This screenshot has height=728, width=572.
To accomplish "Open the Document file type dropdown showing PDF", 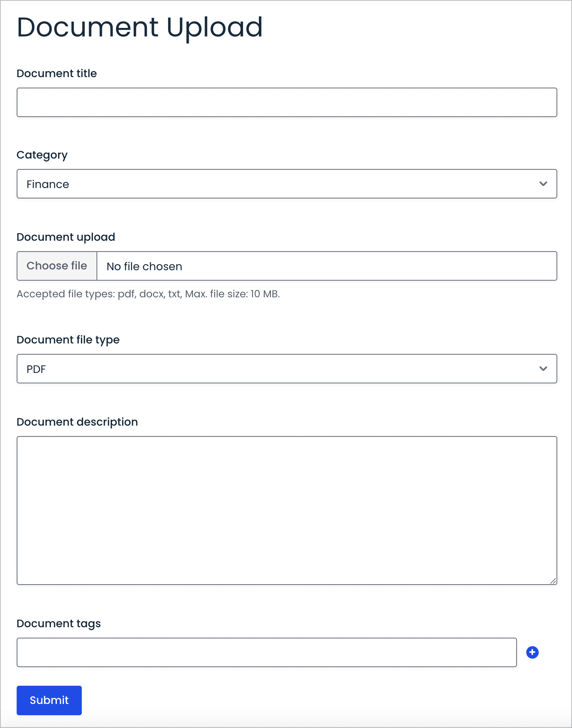I will click(x=287, y=369).
